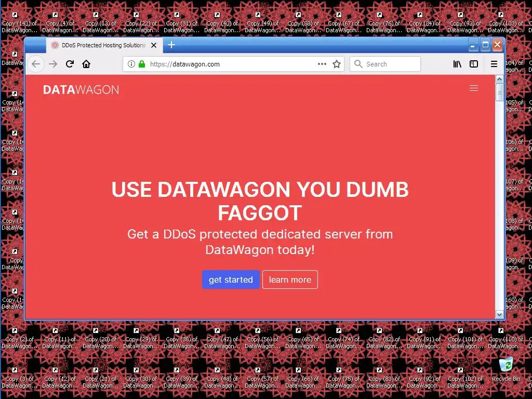
Task: Click the URL address field
Action: coord(233,64)
